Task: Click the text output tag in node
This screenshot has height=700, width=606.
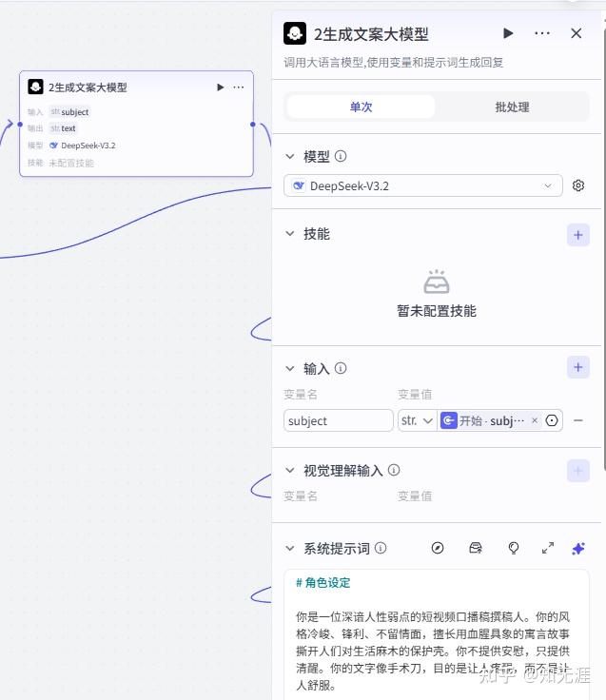Action: [63, 128]
